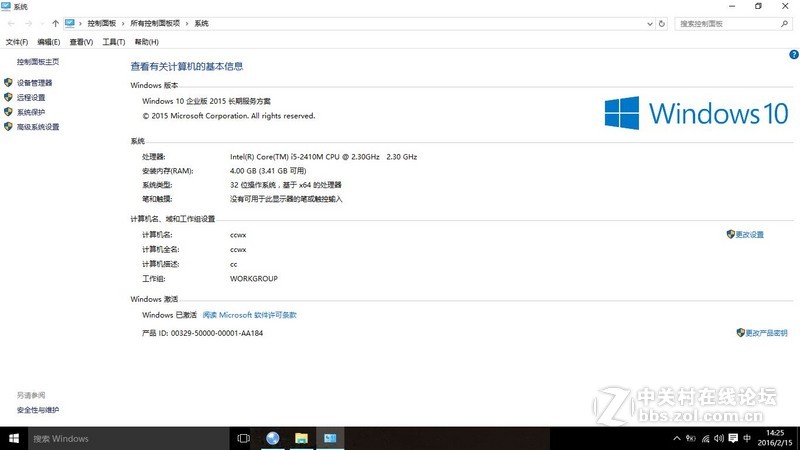The height and width of the screenshot is (450, 800).
Task: Open the 文件(F) menu
Action: point(16,42)
